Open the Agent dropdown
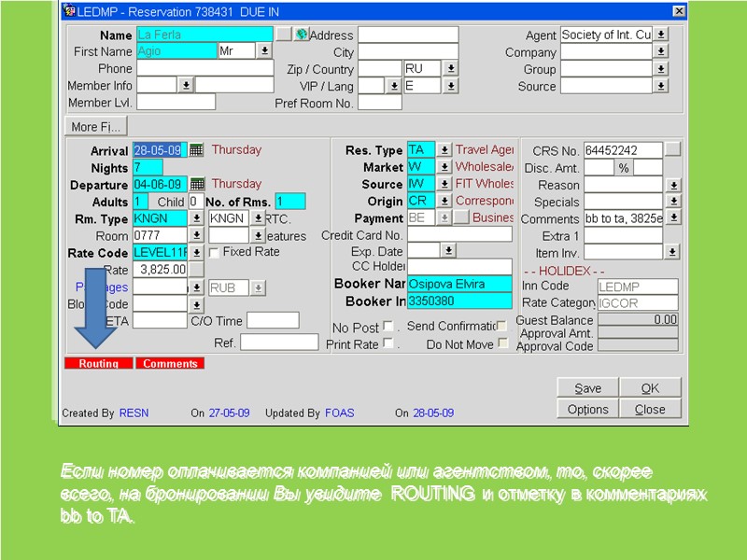 point(661,35)
